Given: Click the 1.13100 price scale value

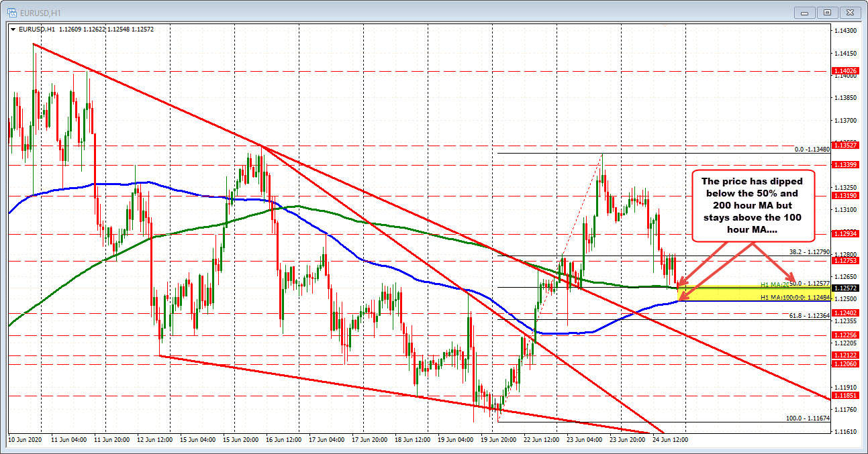Looking at the screenshot, I should [x=845, y=209].
